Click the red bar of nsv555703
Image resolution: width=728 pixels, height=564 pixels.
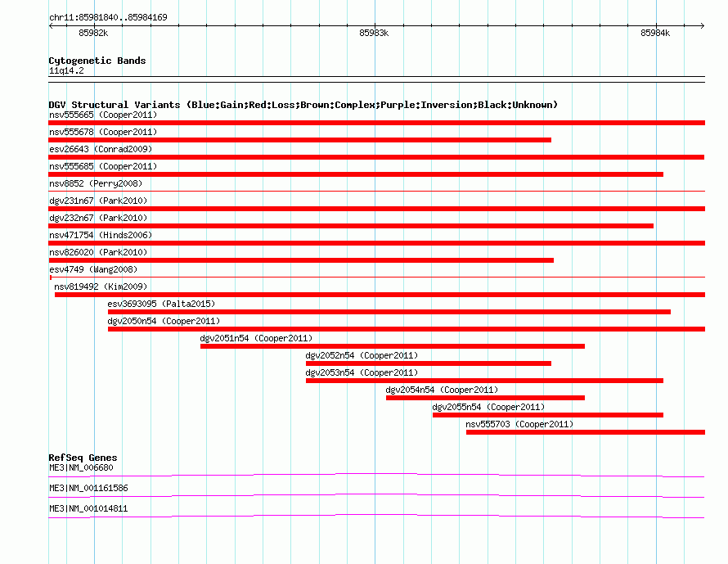click(586, 432)
